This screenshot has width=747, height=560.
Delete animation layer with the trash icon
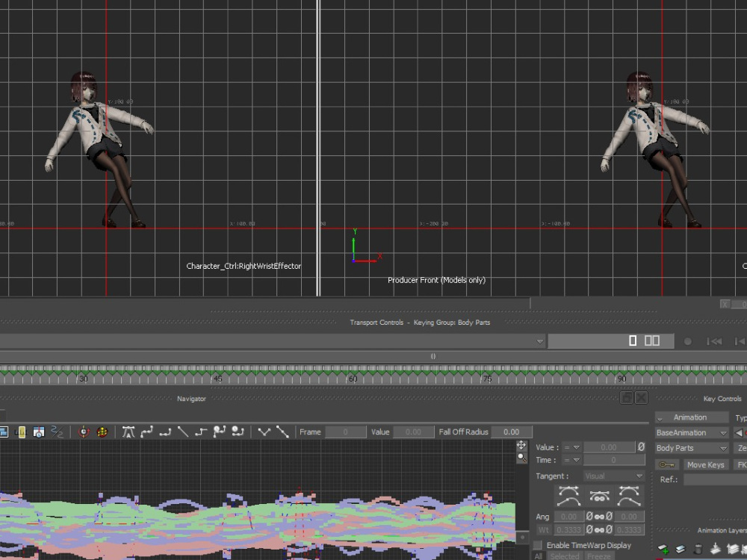tap(698, 550)
